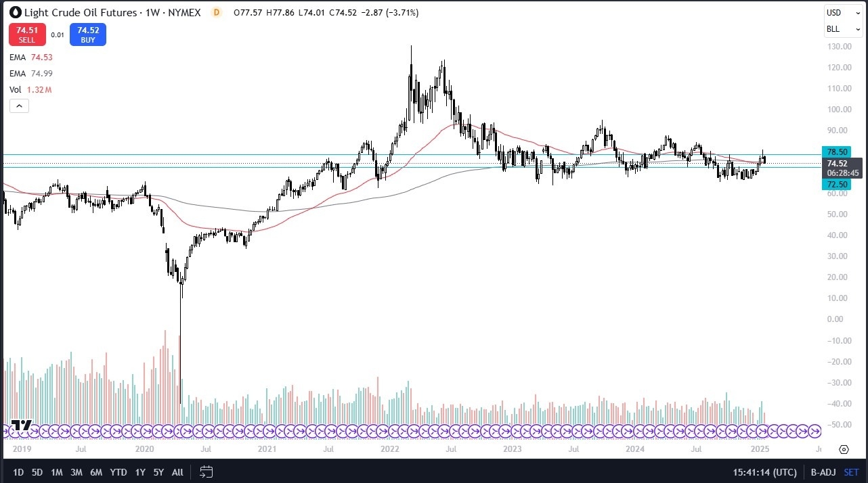Enable settlement-as-close via SET
This screenshot has width=868, height=483.
[850, 472]
